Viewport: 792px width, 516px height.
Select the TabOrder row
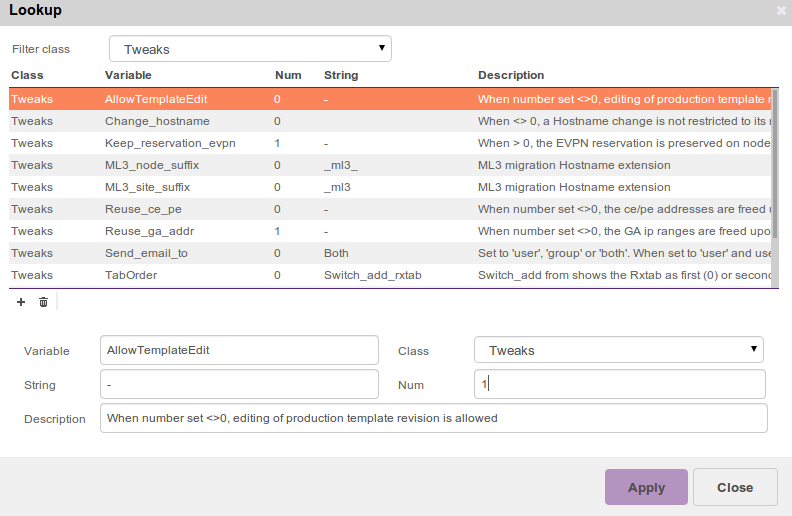pos(131,275)
